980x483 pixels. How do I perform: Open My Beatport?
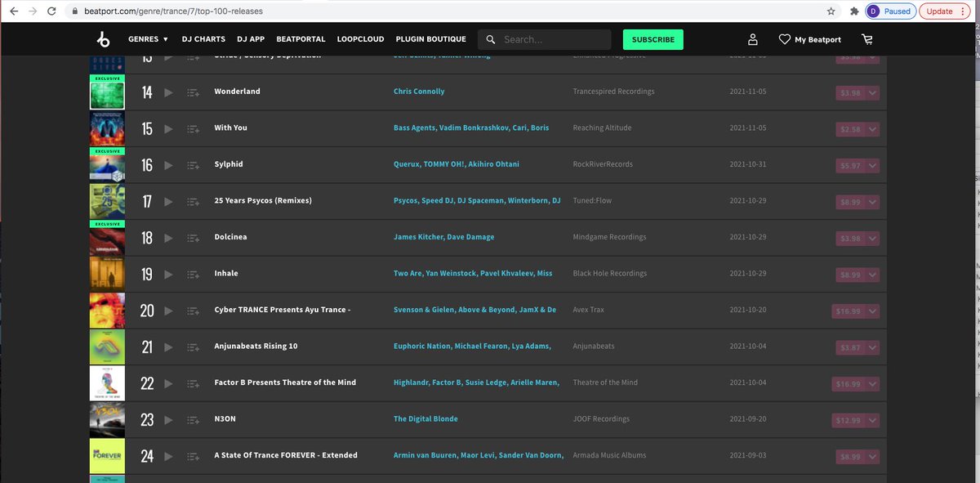coord(809,39)
